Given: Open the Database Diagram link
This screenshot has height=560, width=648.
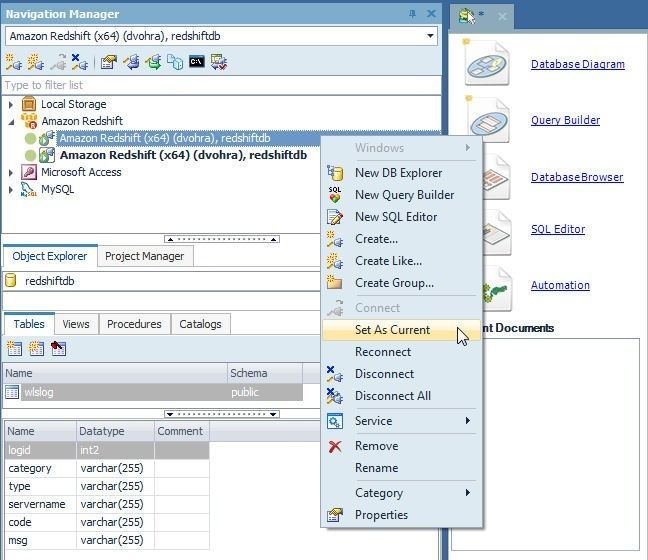Looking at the screenshot, I should coord(578,64).
